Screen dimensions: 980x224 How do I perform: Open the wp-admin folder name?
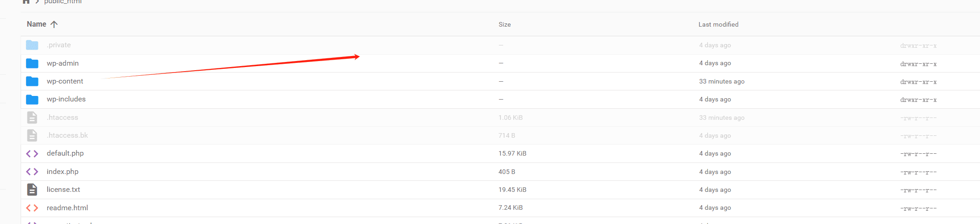(x=63, y=63)
